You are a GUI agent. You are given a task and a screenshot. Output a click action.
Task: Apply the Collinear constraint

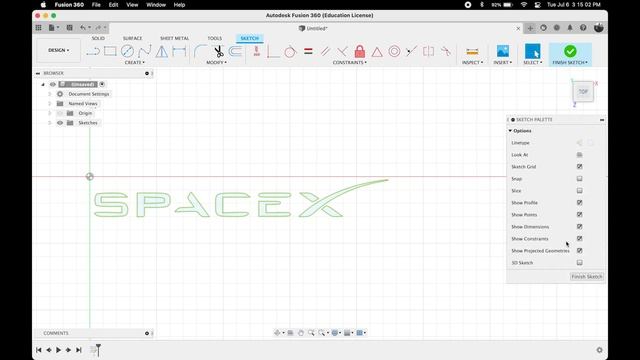click(x=411, y=51)
